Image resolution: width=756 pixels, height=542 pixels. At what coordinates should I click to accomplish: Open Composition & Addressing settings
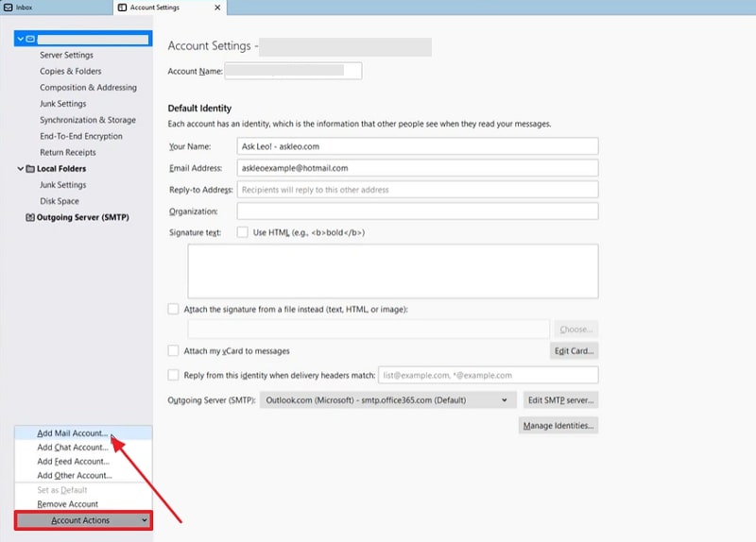88,87
